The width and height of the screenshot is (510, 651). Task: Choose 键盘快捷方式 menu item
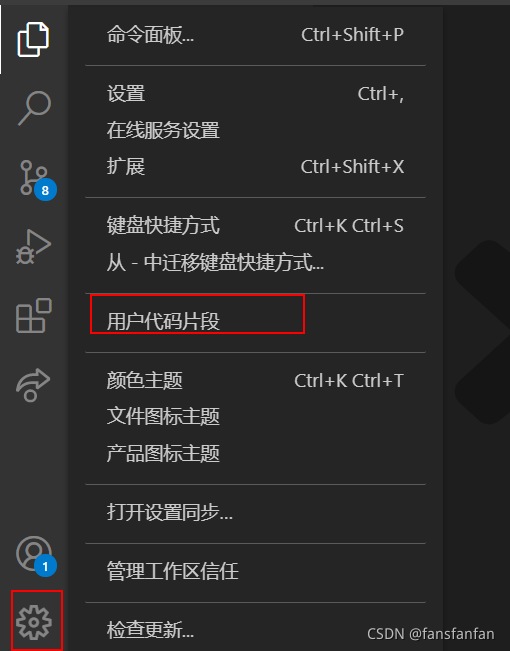click(255, 226)
